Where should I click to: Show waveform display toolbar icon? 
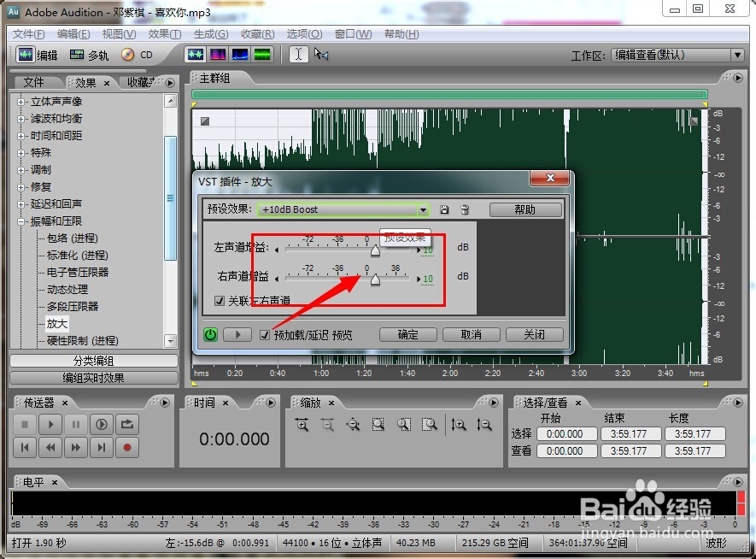click(196, 55)
